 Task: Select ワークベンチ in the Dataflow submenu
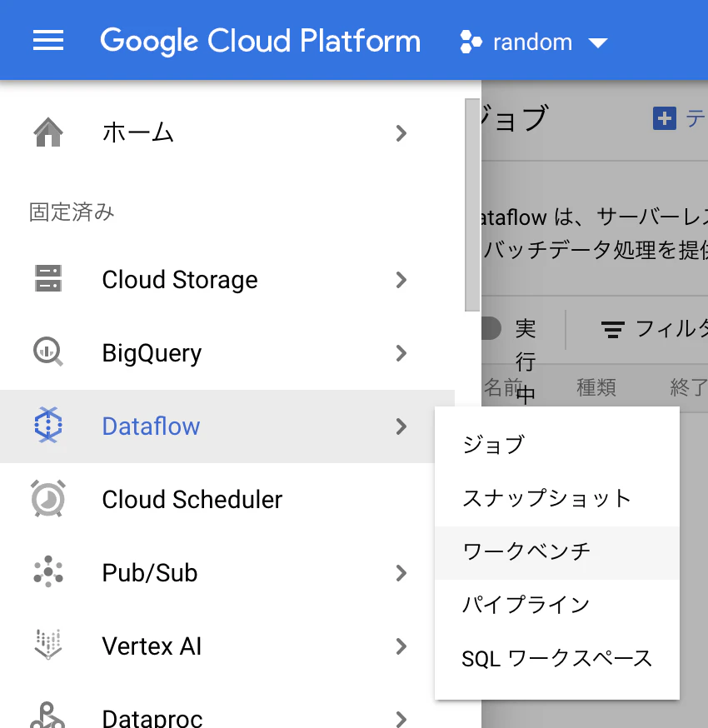point(557,552)
